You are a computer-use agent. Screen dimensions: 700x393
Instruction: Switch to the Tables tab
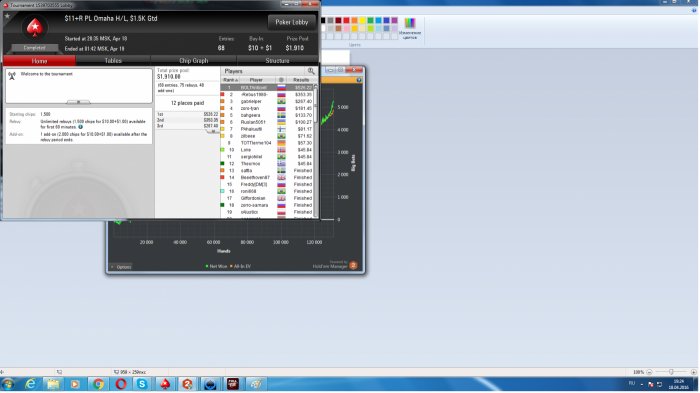(x=113, y=61)
